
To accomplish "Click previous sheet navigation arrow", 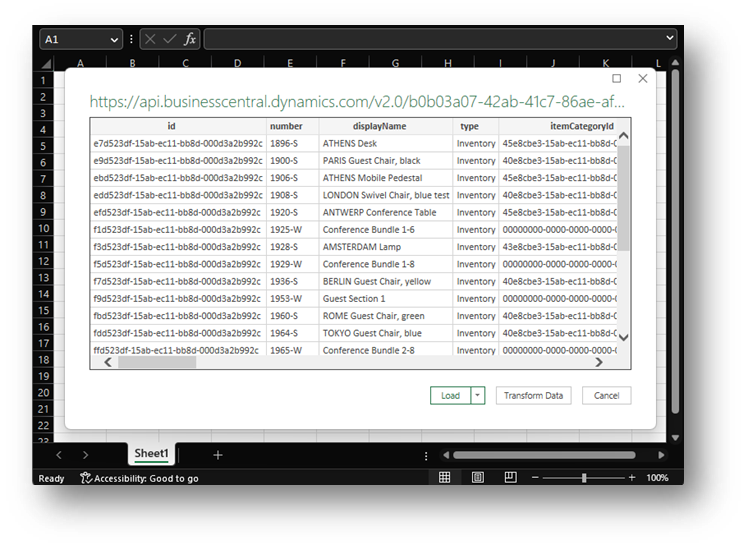I will coord(59,455).
